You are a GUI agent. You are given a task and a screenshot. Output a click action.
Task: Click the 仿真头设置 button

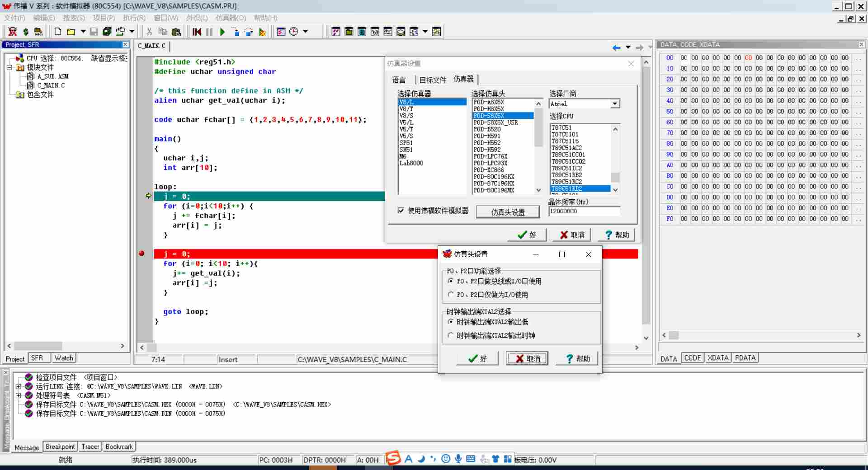pyautogui.click(x=508, y=212)
